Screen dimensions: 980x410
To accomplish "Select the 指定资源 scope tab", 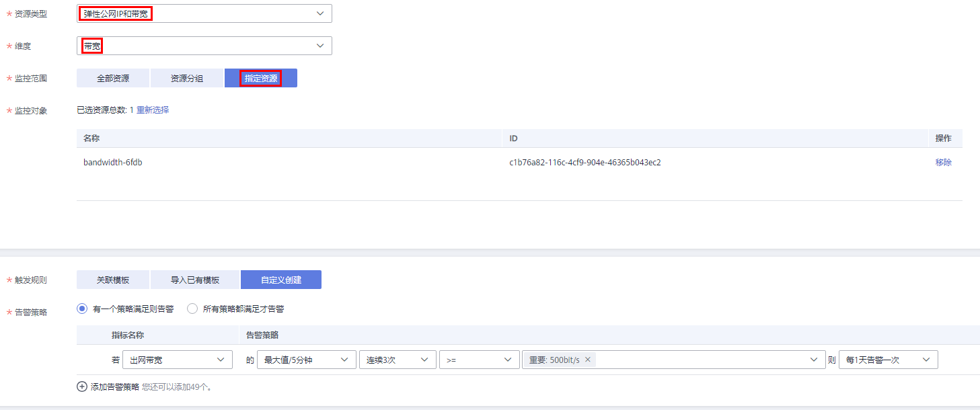I will click(x=261, y=79).
